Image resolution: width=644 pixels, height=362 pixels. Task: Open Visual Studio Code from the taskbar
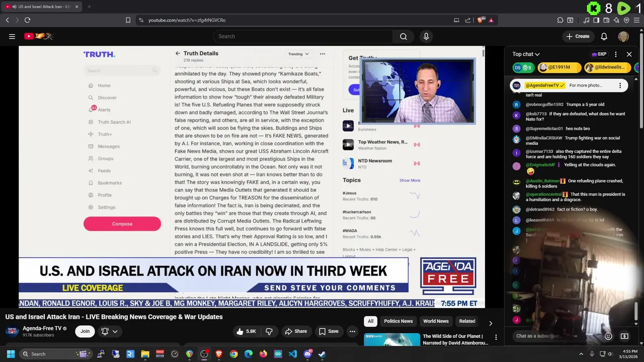pos(293,354)
